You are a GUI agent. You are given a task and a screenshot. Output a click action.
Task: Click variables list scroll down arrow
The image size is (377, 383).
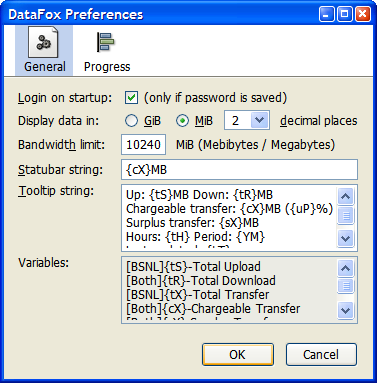(x=346, y=310)
